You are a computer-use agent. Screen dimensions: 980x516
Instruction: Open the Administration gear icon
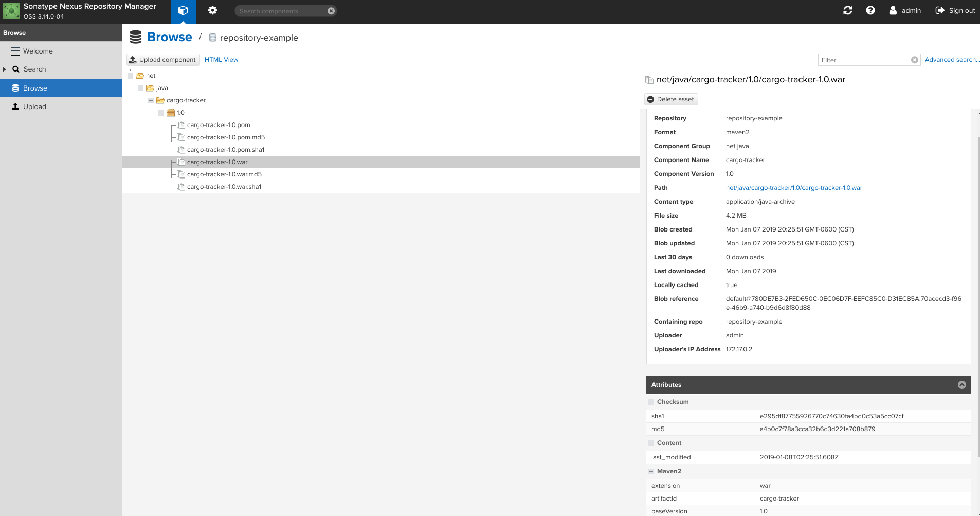pos(212,11)
